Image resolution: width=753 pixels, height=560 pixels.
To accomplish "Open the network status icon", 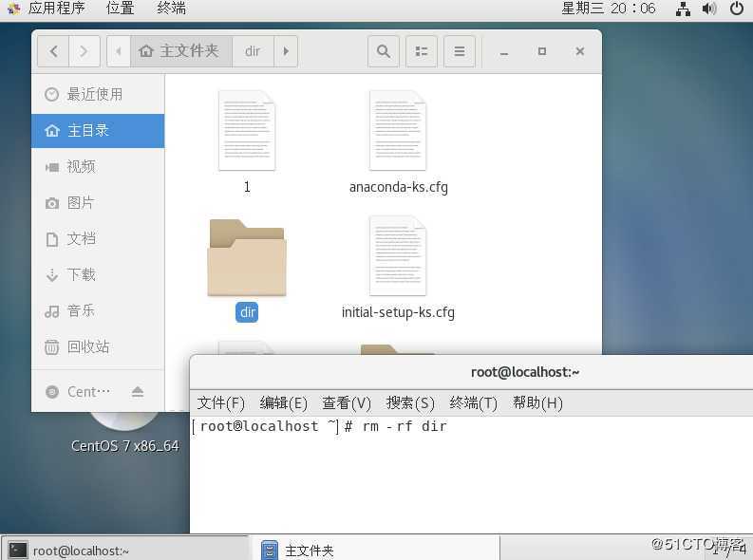I will [x=683, y=9].
